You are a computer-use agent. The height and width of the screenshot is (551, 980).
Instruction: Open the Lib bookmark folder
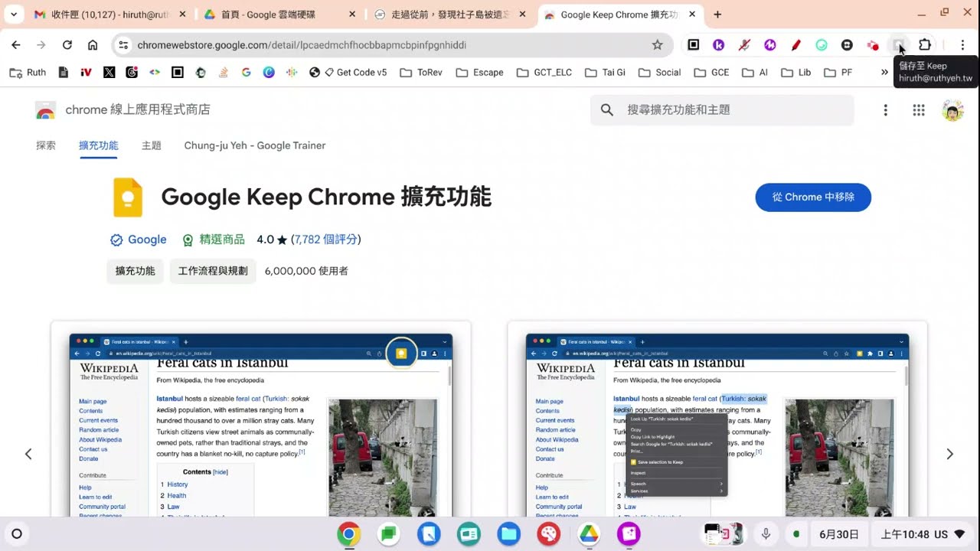pos(796,73)
